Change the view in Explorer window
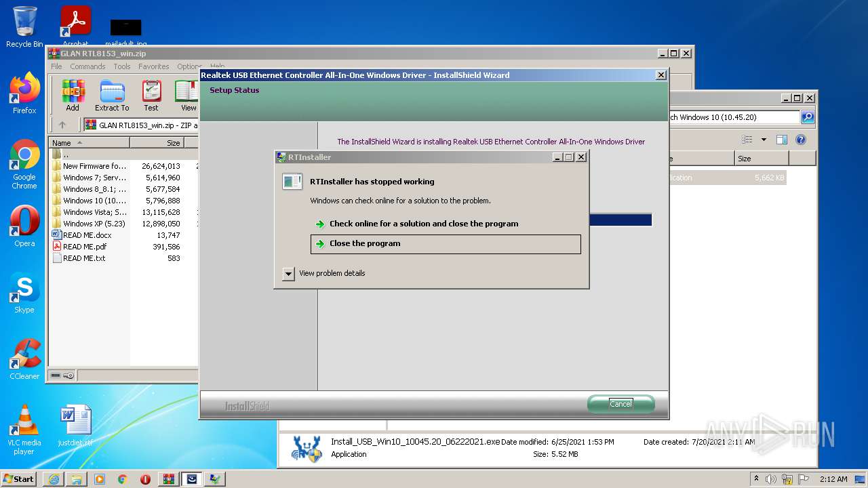868x488 pixels. (747, 140)
